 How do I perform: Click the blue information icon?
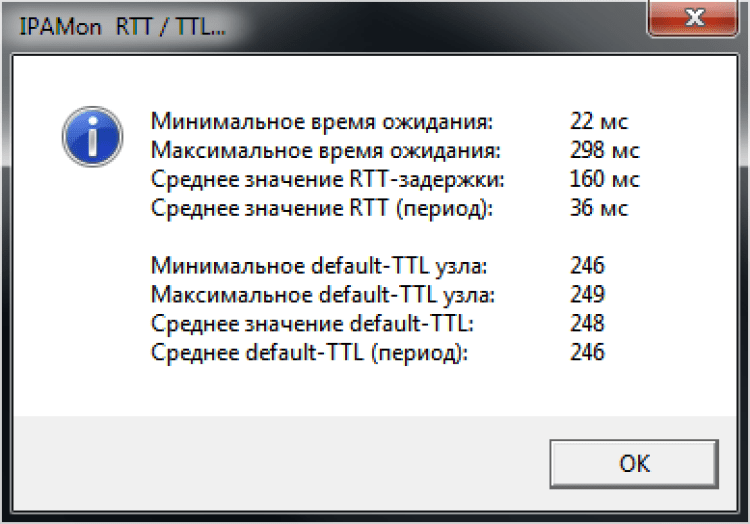(x=91, y=138)
